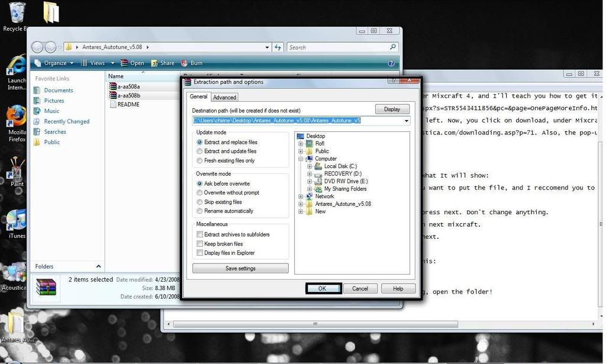Screen dimensions: 606x364
Task: Expand the Antares_Autotune_v5.08 tree node
Action: pos(301,204)
